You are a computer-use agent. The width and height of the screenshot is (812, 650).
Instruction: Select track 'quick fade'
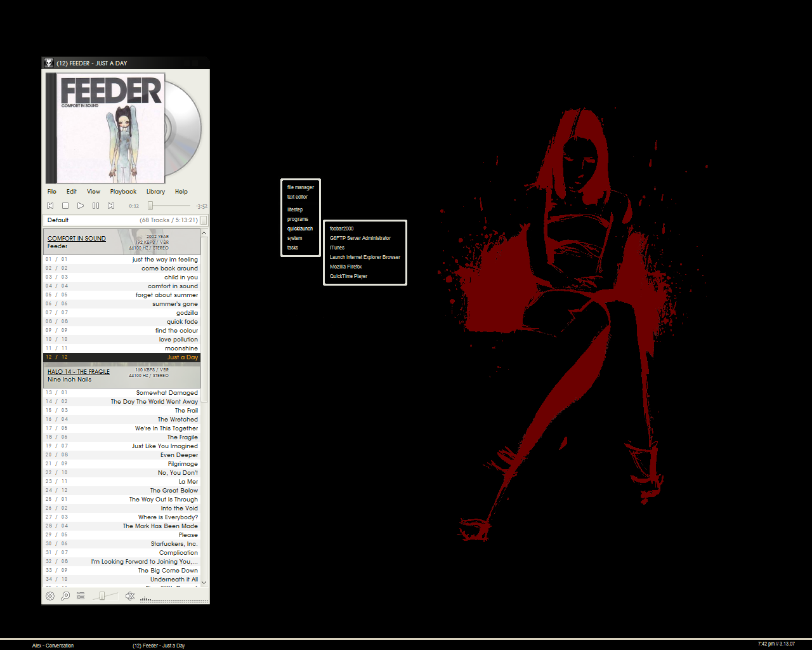point(122,322)
